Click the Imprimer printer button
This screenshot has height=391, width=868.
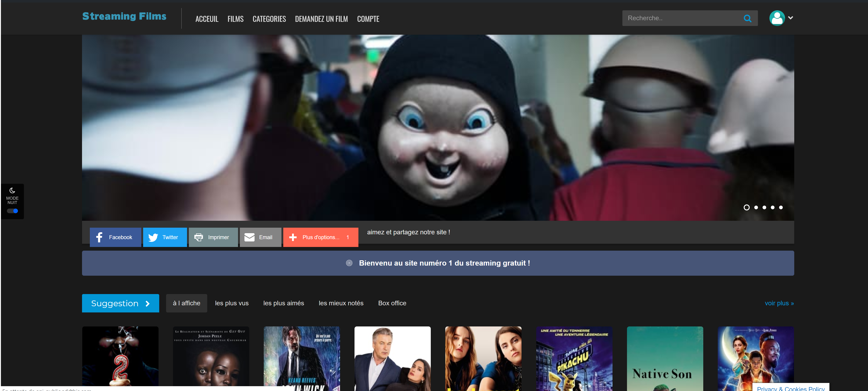coord(213,237)
